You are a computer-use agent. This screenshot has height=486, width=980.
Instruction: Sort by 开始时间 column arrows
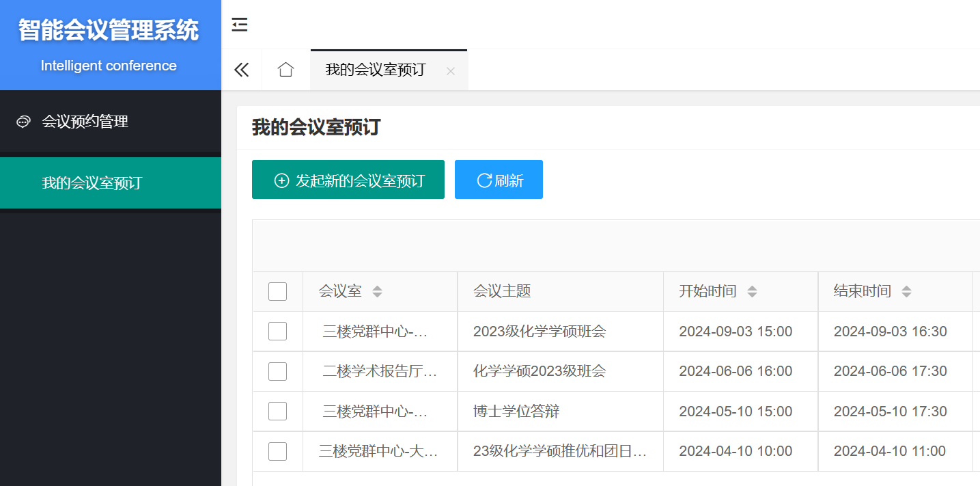pyautogui.click(x=752, y=292)
